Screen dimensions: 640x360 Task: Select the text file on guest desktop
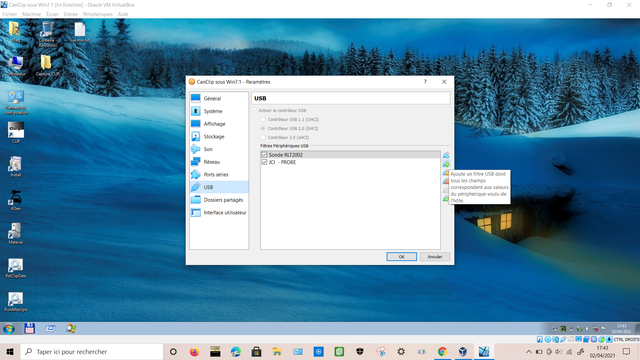(80, 32)
